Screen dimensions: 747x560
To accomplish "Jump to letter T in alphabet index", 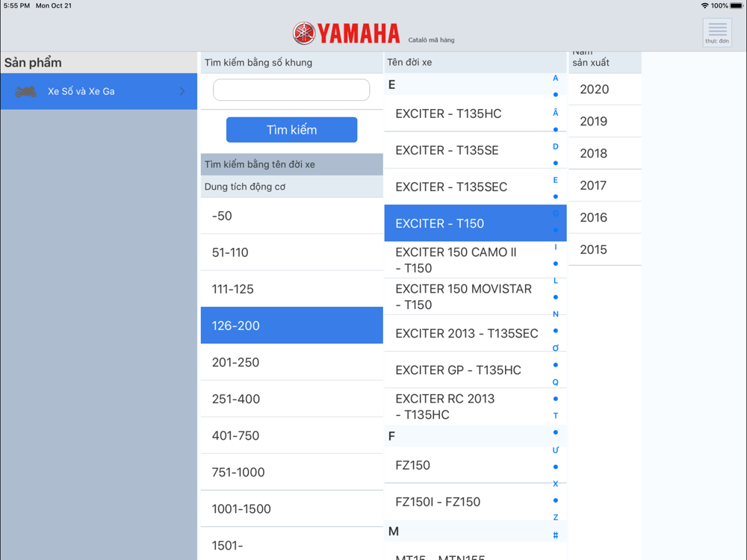I will tap(555, 416).
